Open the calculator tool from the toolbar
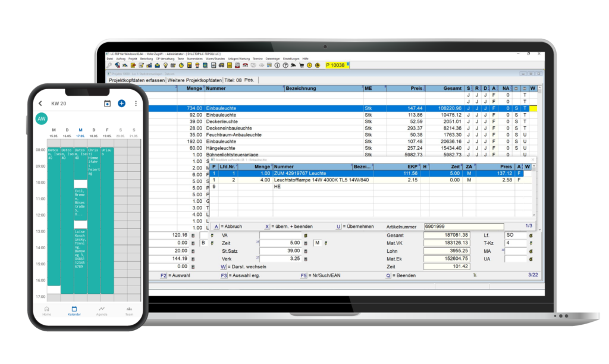 [x=189, y=65]
